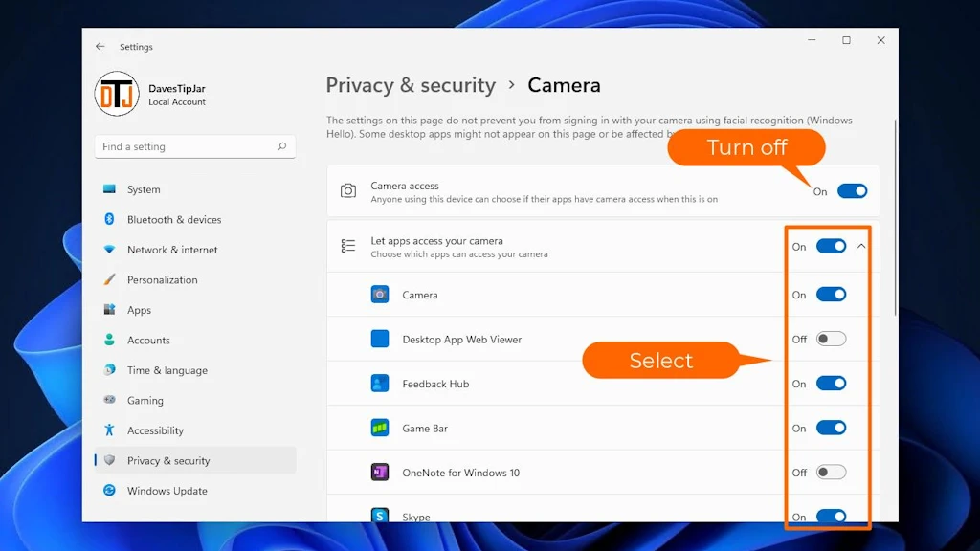Maximize the Settings window
The image size is (980, 551).
point(846,40)
